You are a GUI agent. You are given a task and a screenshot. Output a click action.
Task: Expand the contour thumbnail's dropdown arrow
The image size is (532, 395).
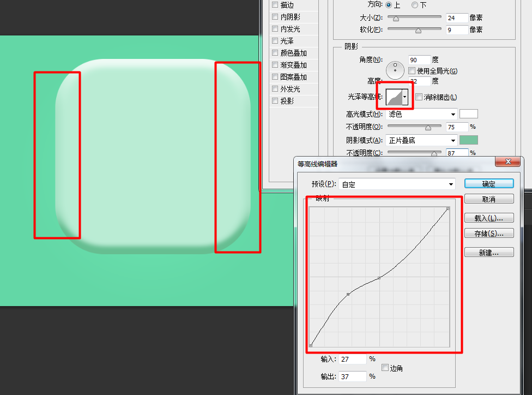pyautogui.click(x=405, y=97)
